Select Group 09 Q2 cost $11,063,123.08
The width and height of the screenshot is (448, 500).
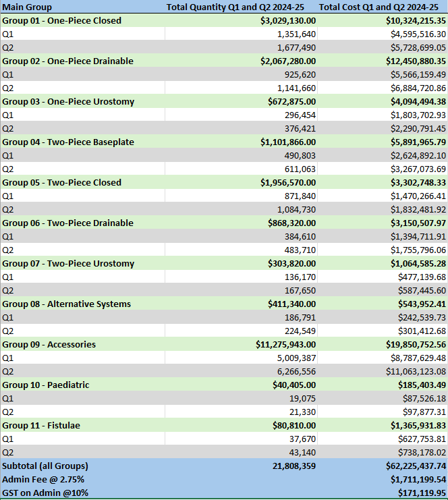click(x=416, y=372)
